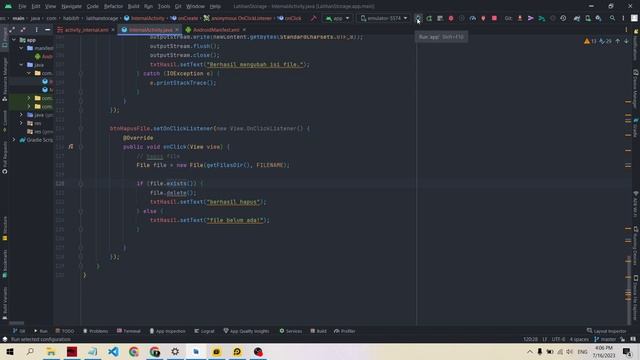Click the Search Everywhere magnifier icon
The image size is (640, 360).
[613, 18]
